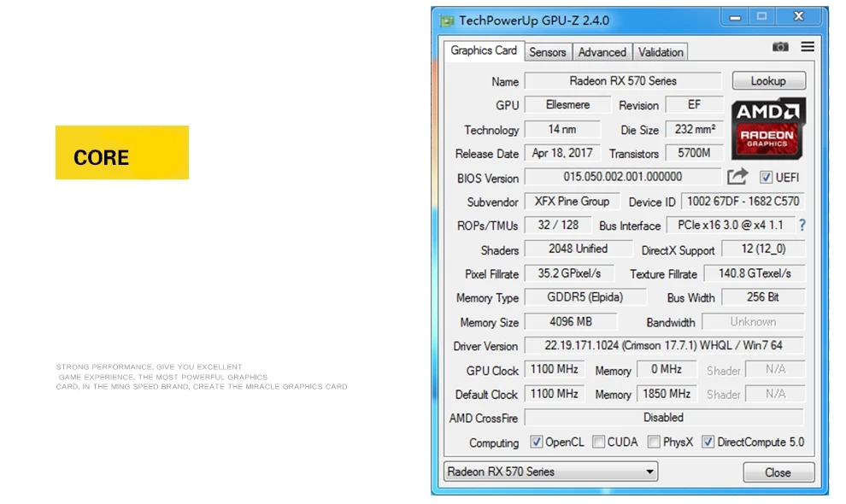The image size is (846, 504).
Task: Click the GPU field showing Ellesmere
Action: click(567, 105)
